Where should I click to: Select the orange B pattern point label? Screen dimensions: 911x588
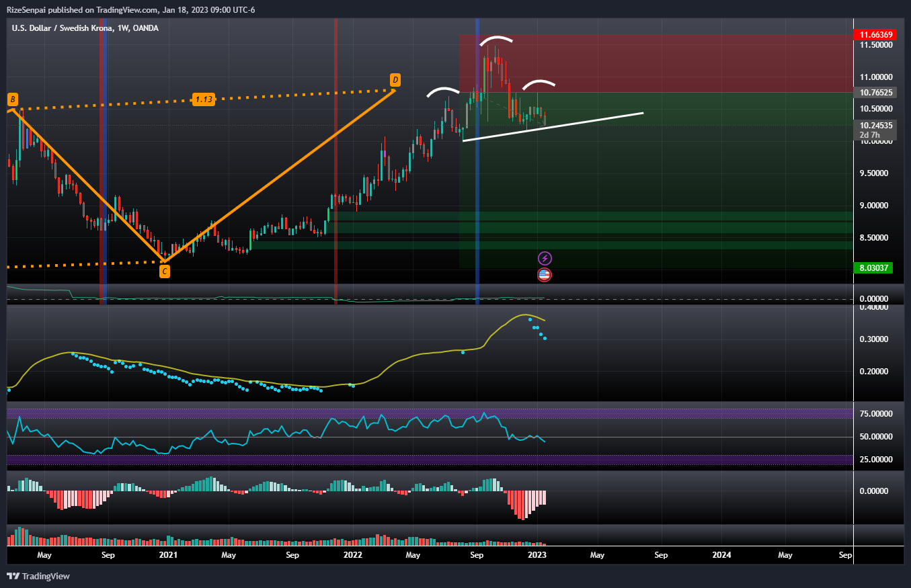point(12,100)
